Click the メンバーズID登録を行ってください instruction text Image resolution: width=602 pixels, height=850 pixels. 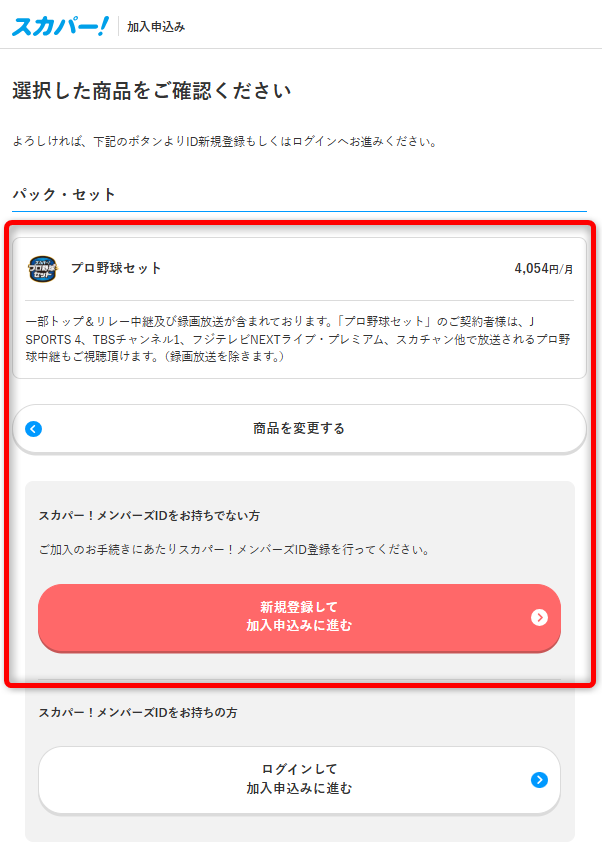pyautogui.click(x=235, y=550)
